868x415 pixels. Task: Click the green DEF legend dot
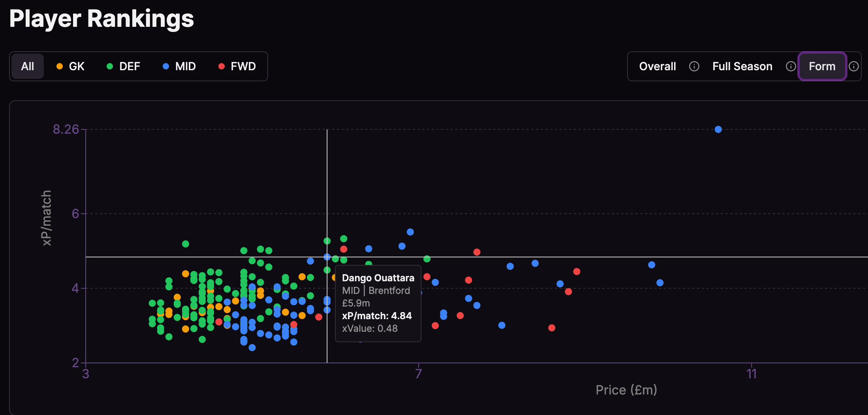coord(109,66)
